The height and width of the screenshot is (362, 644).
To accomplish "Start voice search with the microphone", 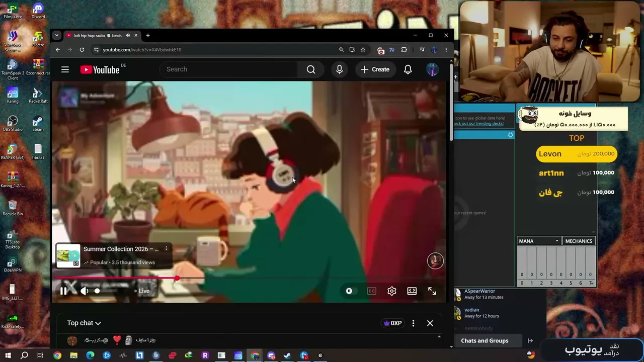I will (x=340, y=69).
